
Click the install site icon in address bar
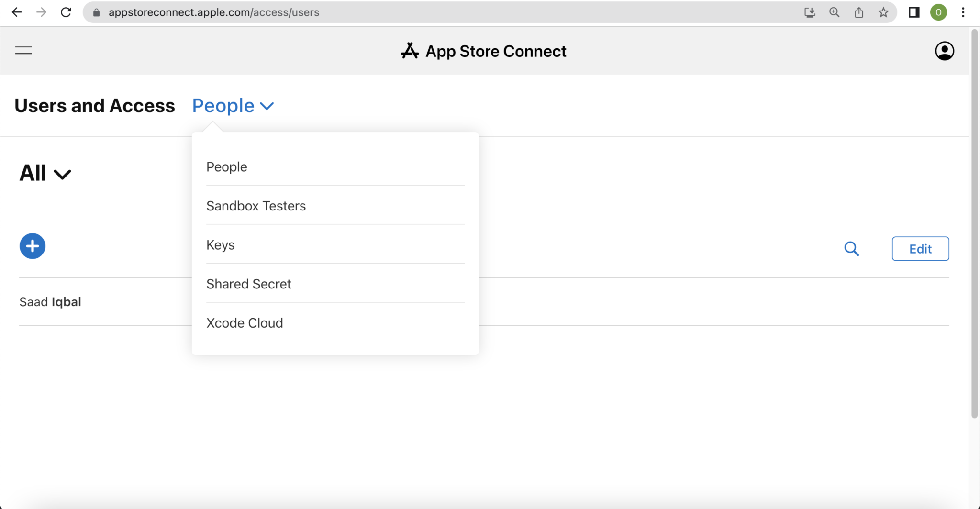(810, 12)
